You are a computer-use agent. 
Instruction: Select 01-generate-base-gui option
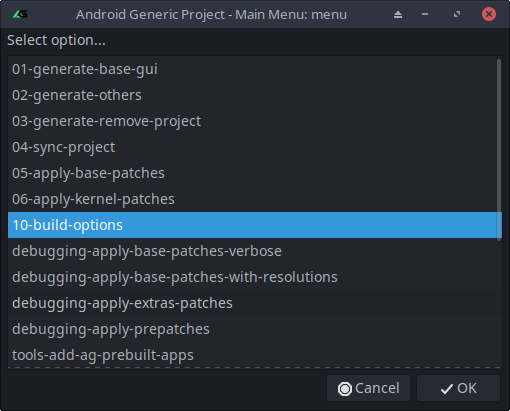point(255,69)
